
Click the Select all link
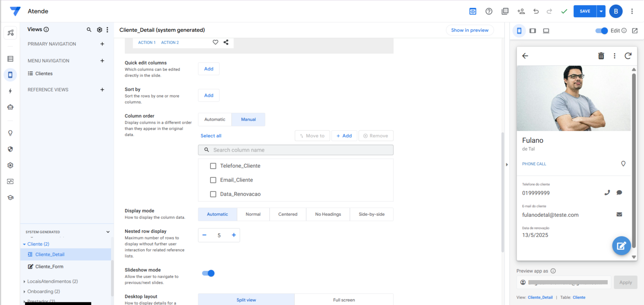pyautogui.click(x=211, y=136)
